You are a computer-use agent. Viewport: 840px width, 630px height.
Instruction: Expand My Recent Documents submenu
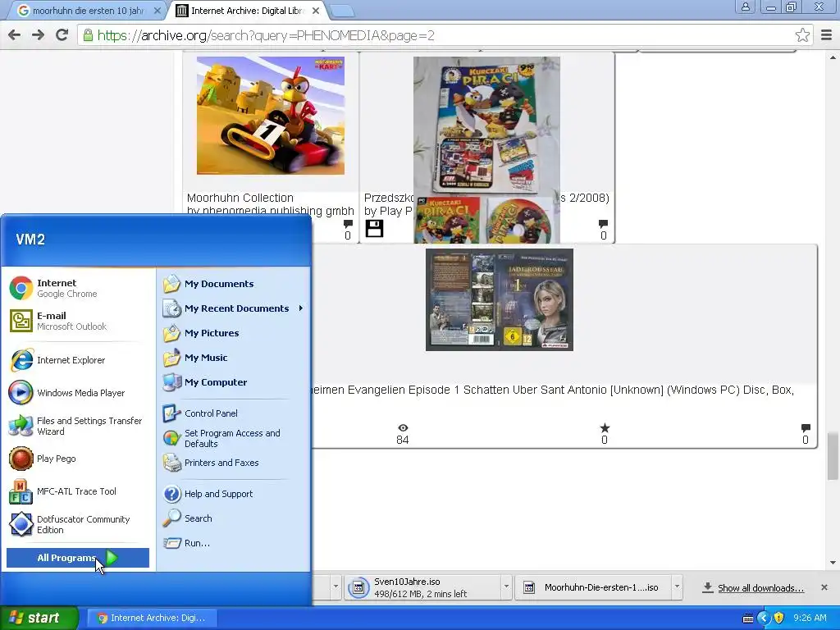tap(234, 308)
